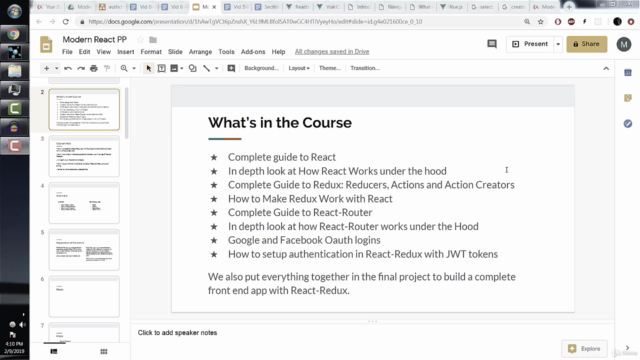Select the Shape tool
Viewport: 640px width, 360px height.
pos(193,68)
